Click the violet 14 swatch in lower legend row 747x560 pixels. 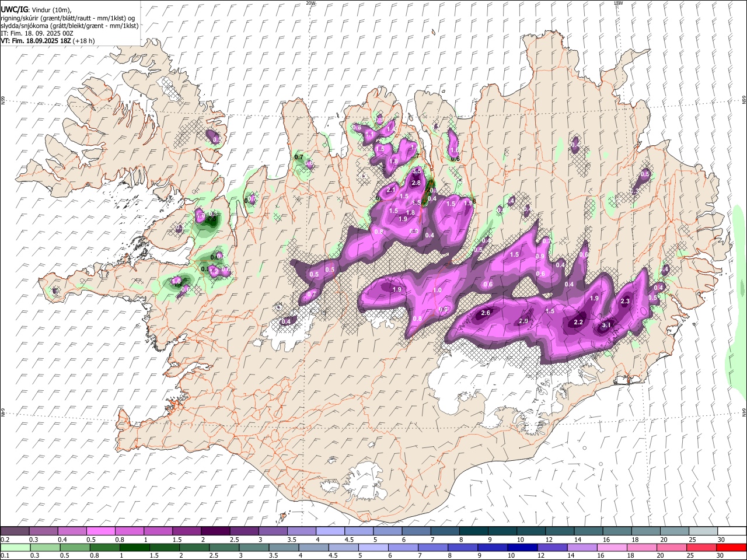point(582,547)
